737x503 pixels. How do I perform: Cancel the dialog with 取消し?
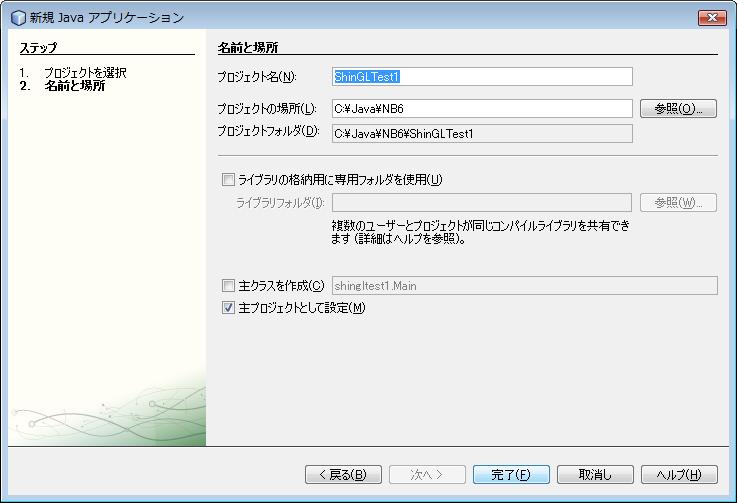point(595,475)
